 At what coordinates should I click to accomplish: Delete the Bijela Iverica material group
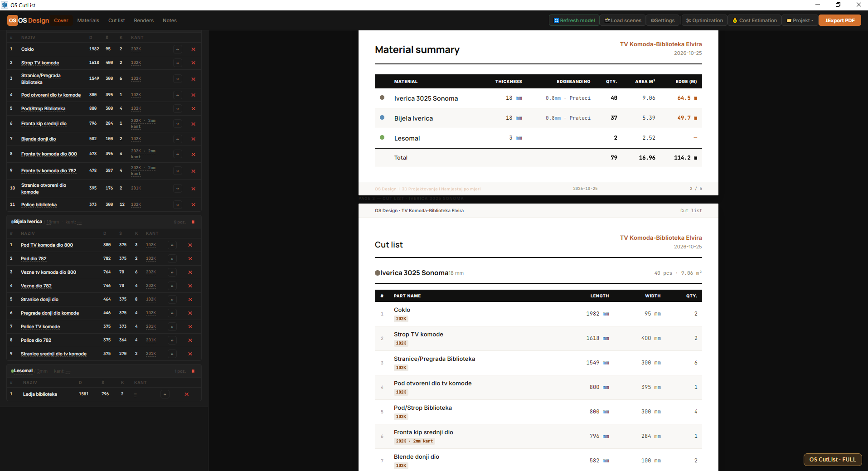point(193,222)
